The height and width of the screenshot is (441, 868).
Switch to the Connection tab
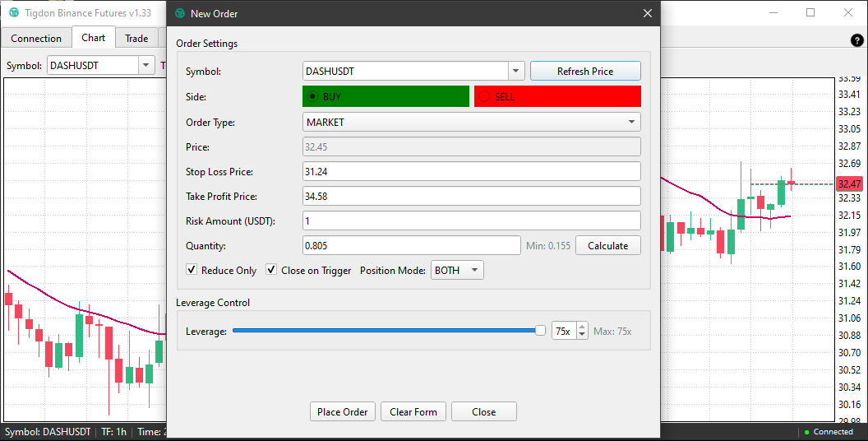pos(36,38)
